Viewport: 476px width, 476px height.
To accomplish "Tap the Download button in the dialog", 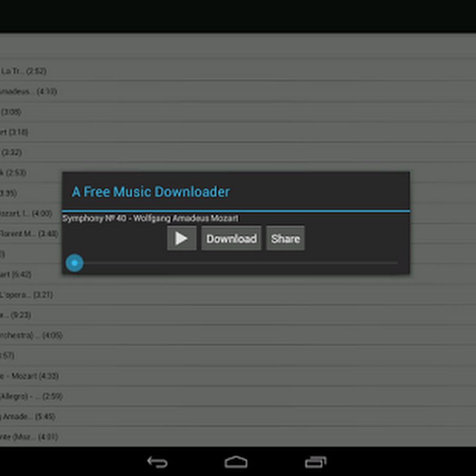I will tap(231, 239).
